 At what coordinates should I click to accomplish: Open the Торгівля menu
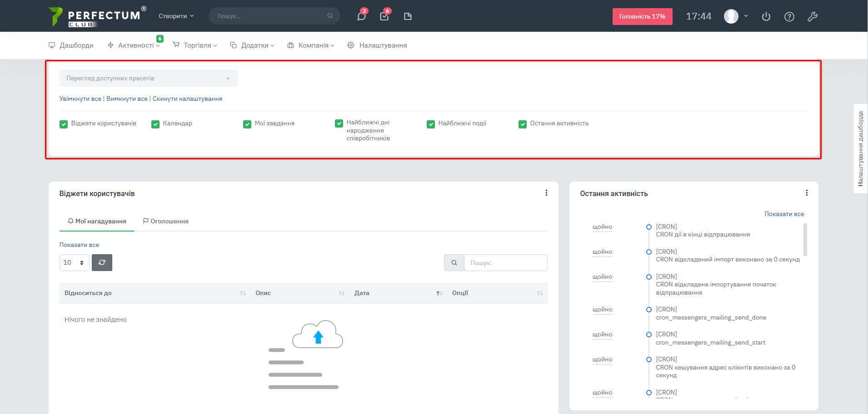(x=195, y=45)
